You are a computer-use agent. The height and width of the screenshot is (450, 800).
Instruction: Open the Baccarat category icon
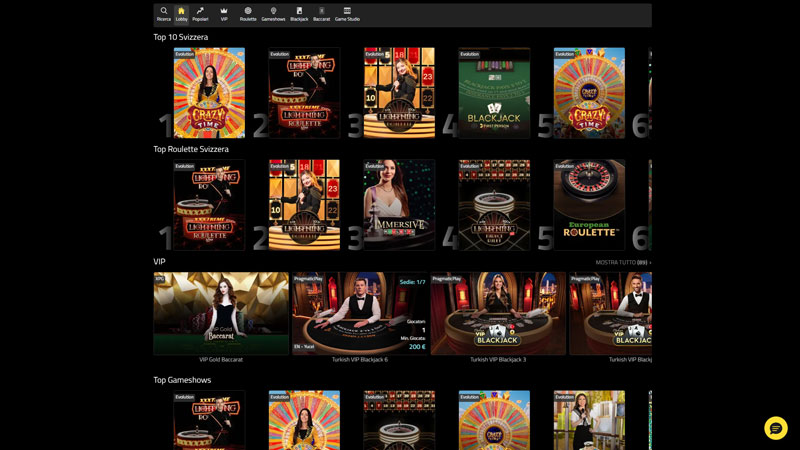tap(321, 14)
